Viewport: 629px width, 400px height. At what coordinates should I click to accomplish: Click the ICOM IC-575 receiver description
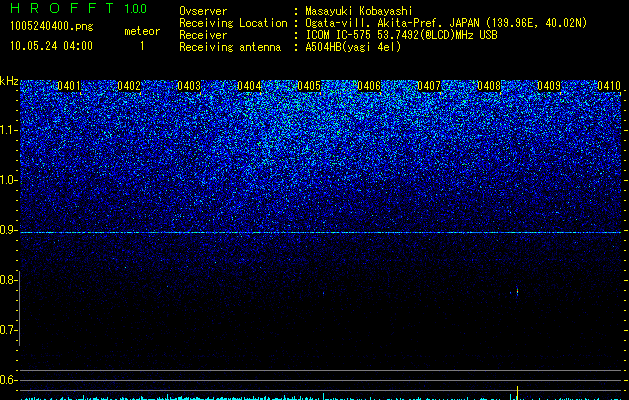401,35
